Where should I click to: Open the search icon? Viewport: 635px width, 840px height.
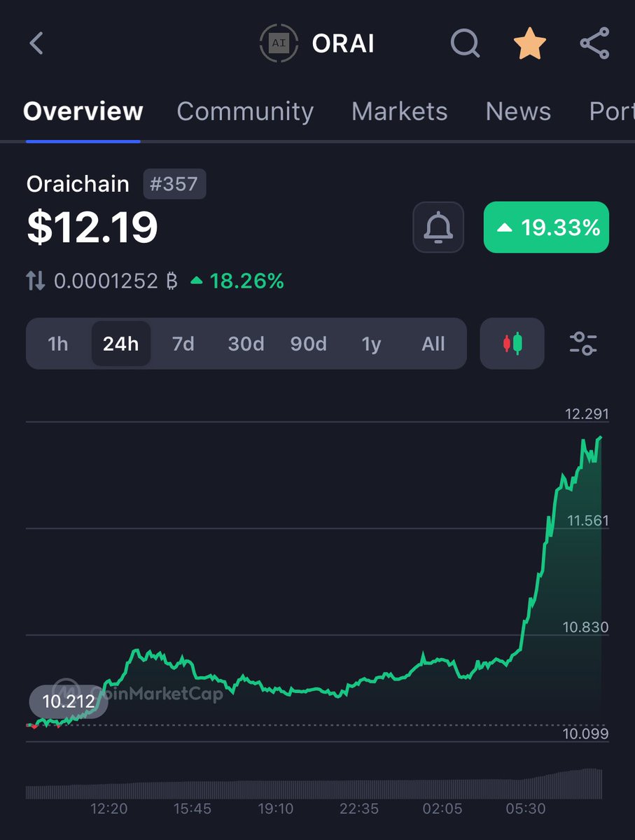click(x=465, y=43)
